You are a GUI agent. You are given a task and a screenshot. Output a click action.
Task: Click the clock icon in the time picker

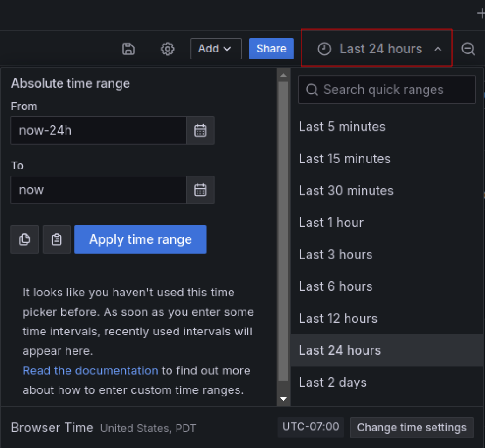point(324,48)
